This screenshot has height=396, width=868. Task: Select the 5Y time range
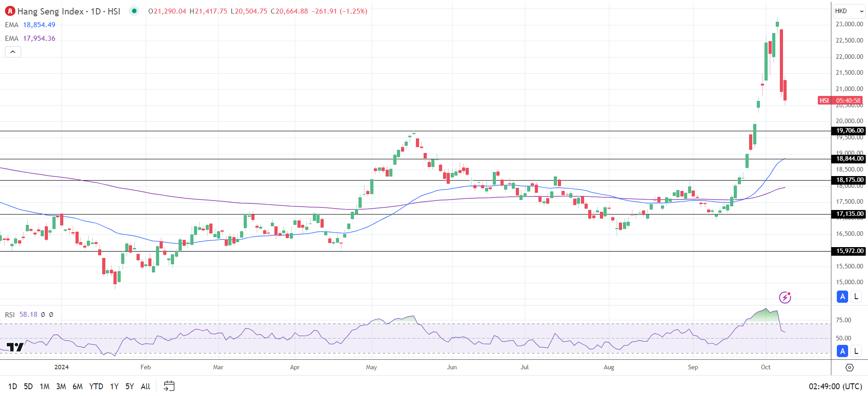(130, 386)
